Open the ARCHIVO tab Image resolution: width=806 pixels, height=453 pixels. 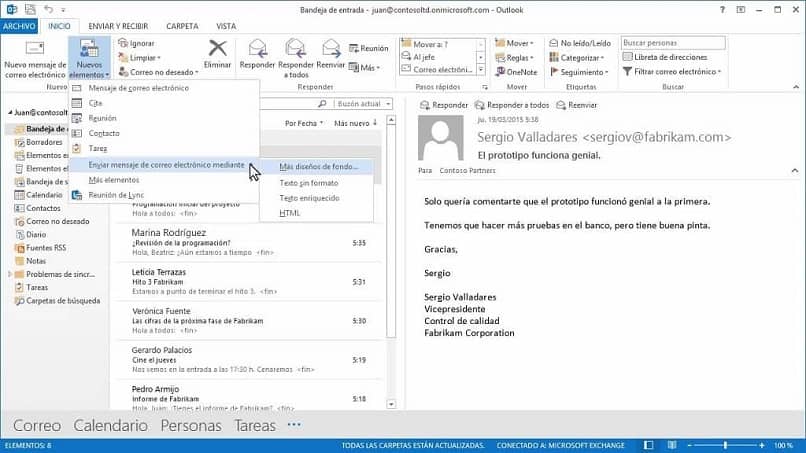point(19,26)
